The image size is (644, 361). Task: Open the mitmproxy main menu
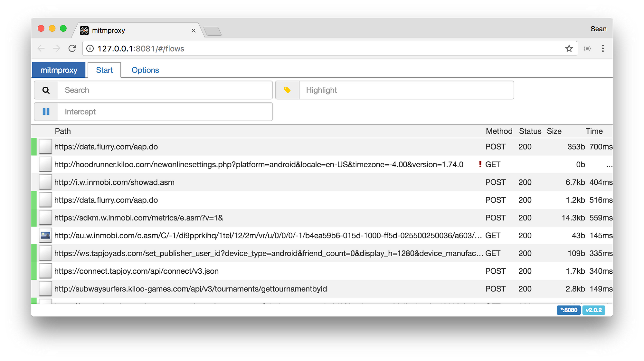click(x=59, y=70)
